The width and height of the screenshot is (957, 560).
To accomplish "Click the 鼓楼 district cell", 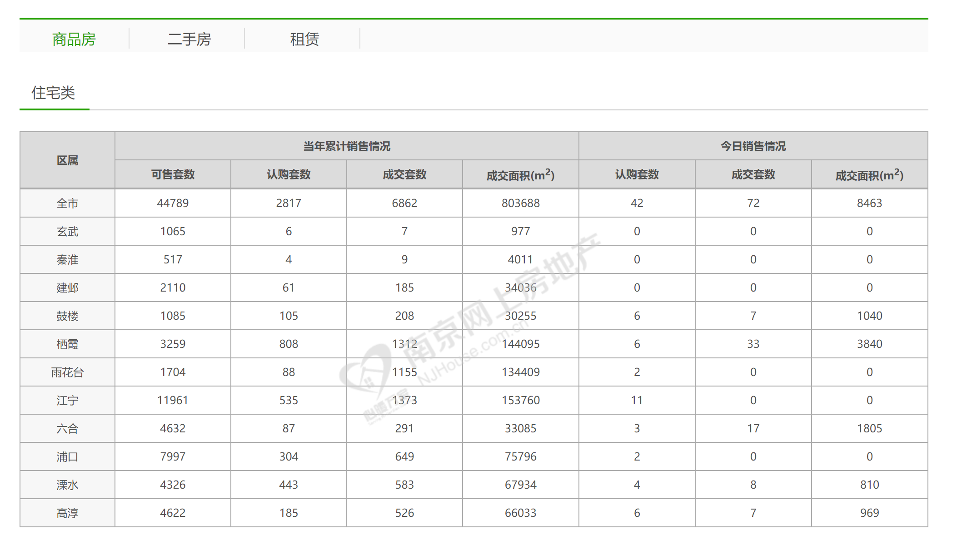I will click(67, 316).
